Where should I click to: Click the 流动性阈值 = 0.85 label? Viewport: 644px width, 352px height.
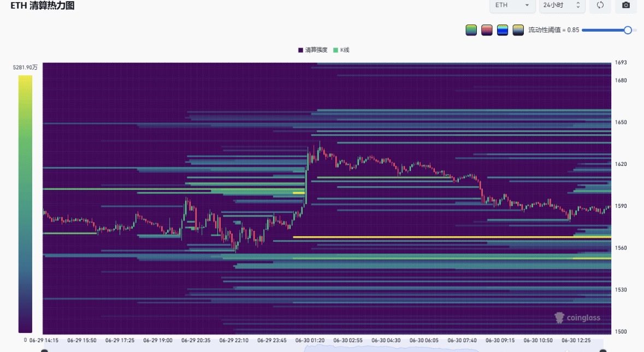(554, 30)
